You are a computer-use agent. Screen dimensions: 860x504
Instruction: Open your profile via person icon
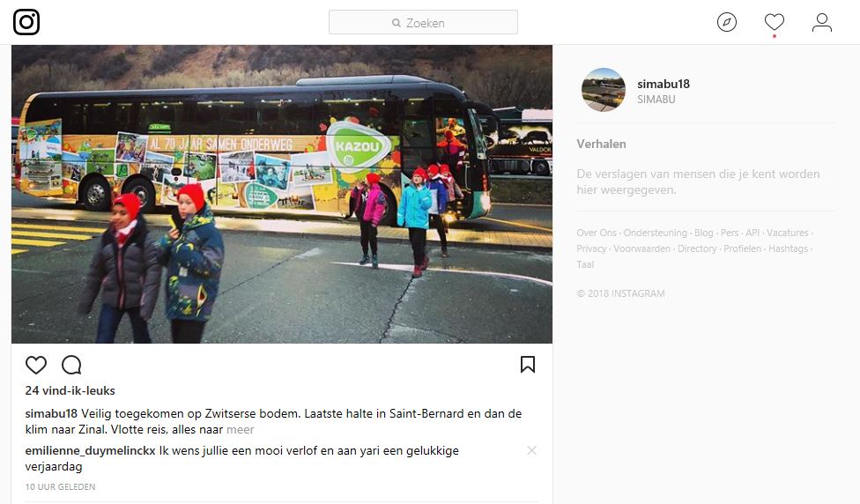(821, 23)
